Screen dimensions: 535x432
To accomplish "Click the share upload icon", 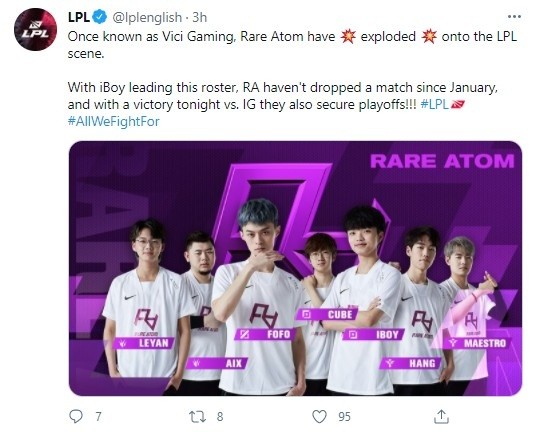I will tap(441, 416).
